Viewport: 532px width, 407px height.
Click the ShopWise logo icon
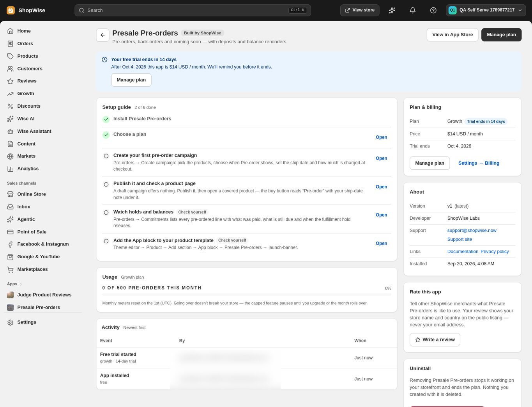11,10
